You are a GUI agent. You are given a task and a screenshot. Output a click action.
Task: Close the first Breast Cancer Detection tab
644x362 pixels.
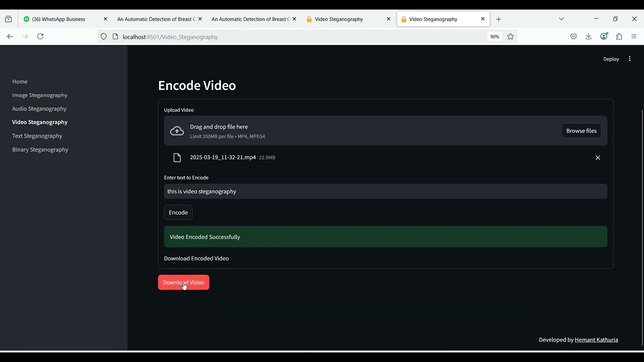pyautogui.click(x=200, y=19)
